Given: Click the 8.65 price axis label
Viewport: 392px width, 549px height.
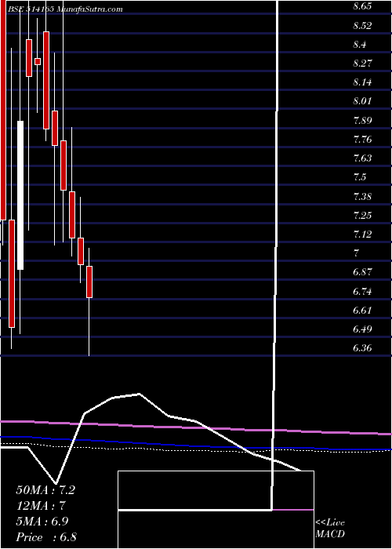Looking at the screenshot, I should [362, 6].
